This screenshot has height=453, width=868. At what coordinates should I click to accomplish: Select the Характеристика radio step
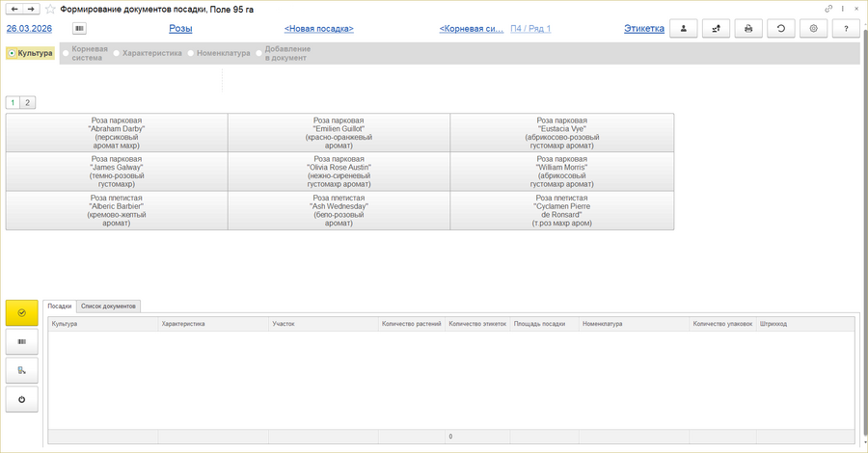pyautogui.click(x=148, y=53)
